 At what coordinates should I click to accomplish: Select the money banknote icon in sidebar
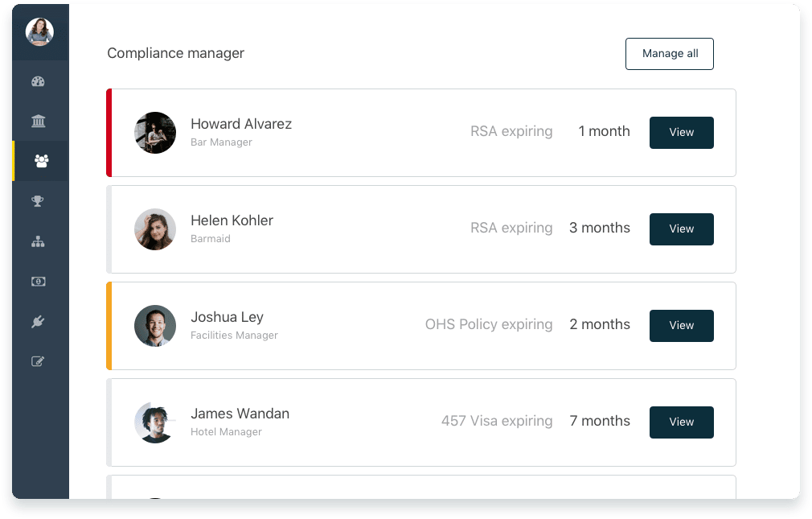click(39, 281)
